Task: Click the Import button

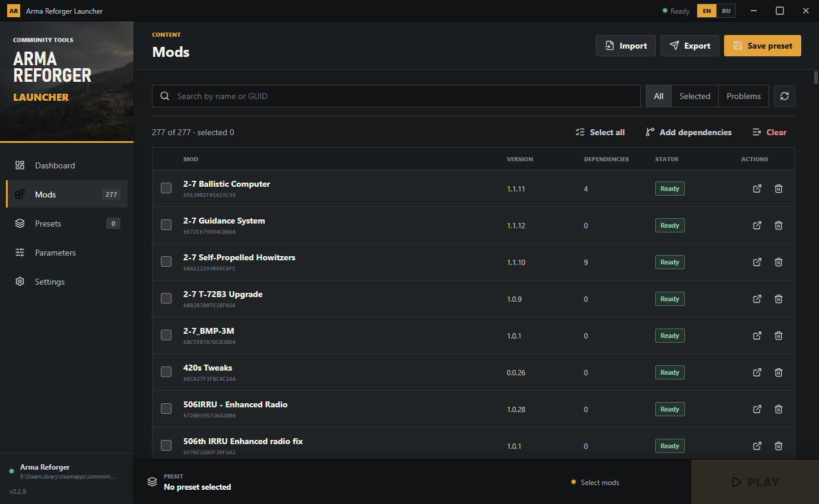Action: 626,46
